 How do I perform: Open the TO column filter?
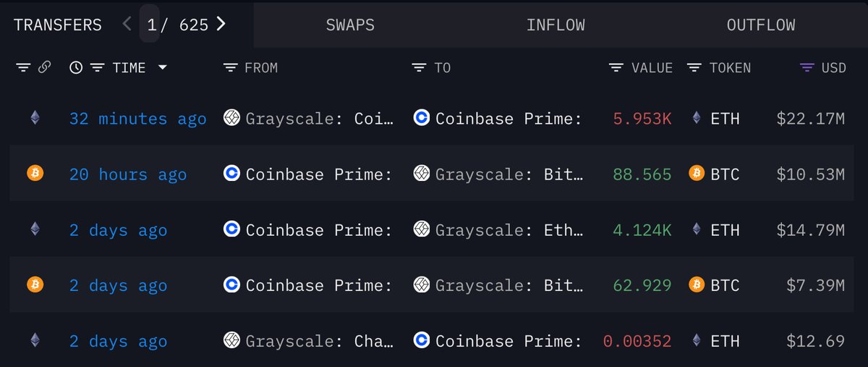(419, 67)
